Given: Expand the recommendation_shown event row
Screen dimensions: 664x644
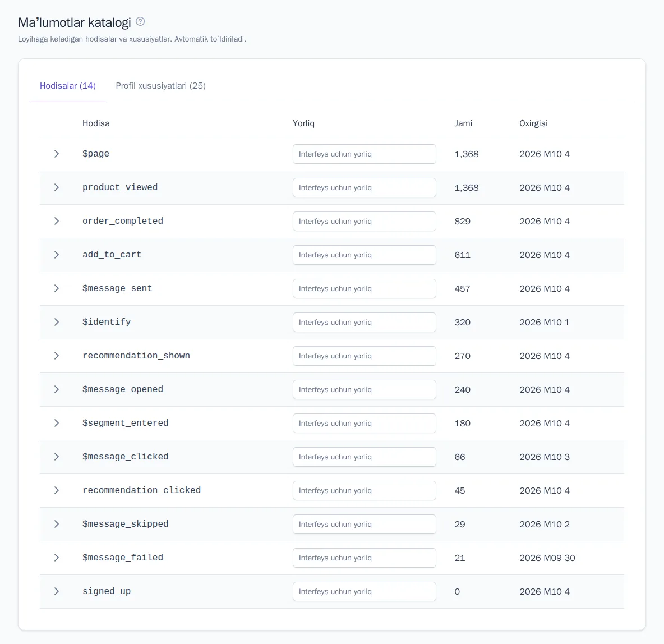Looking at the screenshot, I should (56, 356).
